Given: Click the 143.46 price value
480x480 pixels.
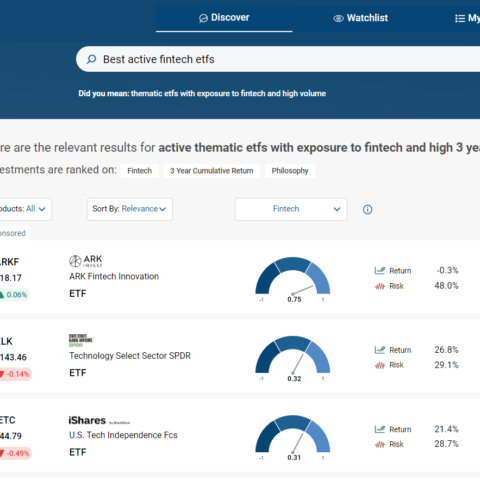Looking at the screenshot, I should [x=13, y=357].
